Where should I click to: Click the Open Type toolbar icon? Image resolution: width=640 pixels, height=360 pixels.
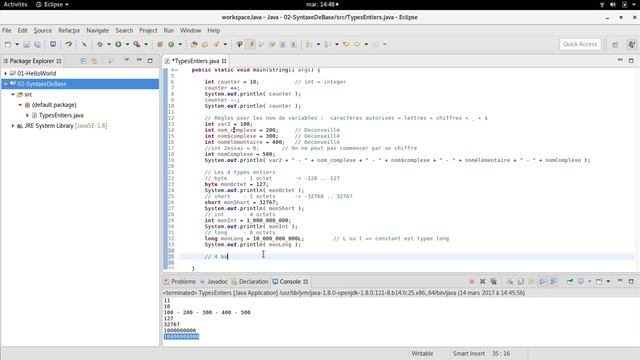click(x=194, y=44)
